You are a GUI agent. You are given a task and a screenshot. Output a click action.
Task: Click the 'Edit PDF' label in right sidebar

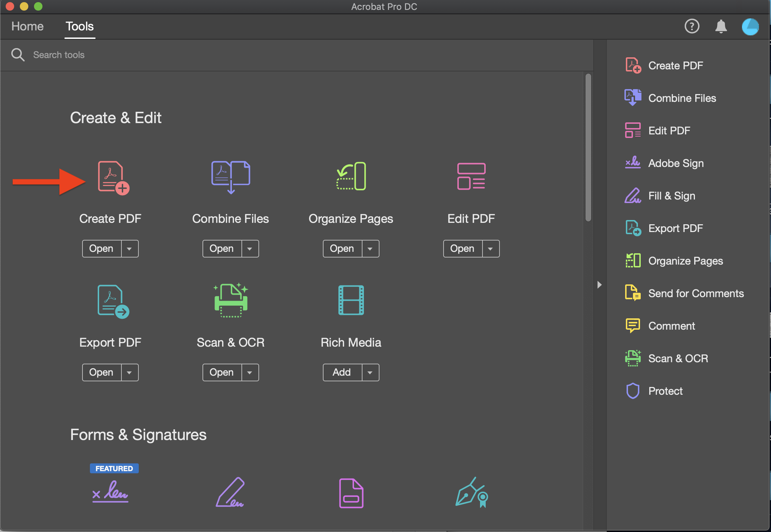coord(669,131)
